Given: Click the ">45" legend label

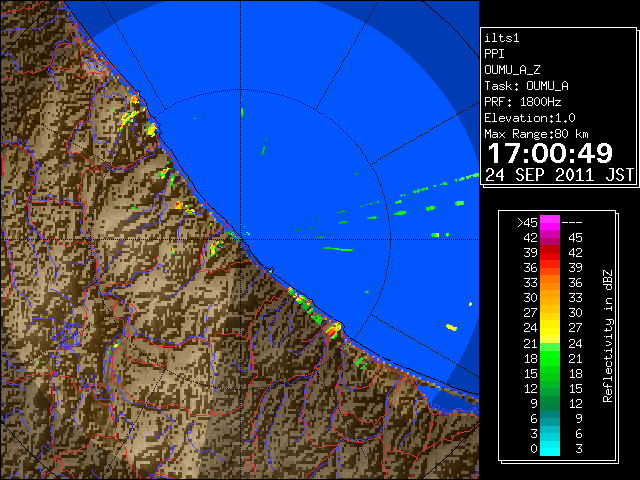Looking at the screenshot, I should click(x=527, y=223).
